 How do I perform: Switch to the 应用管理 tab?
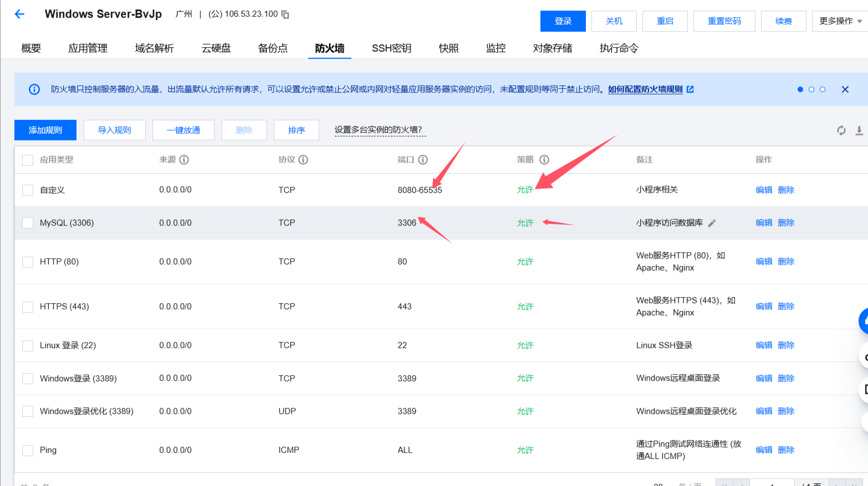click(x=88, y=48)
